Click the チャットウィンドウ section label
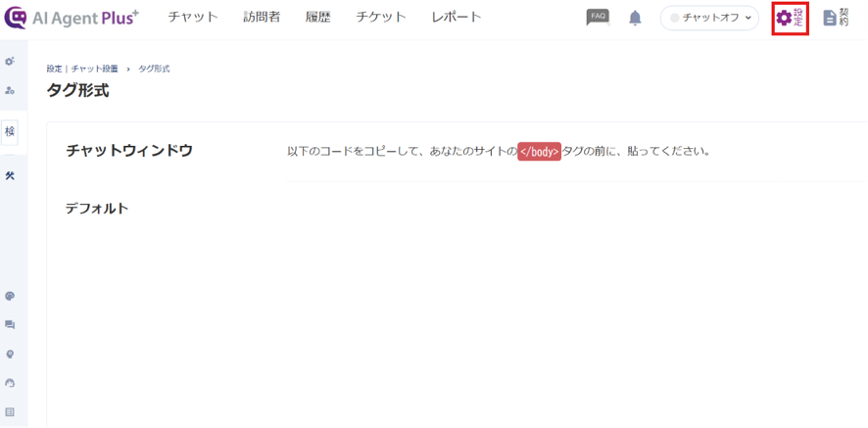 point(129,150)
